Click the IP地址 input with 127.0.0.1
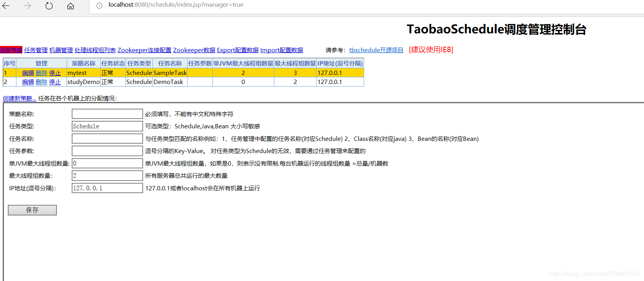Screen dimensions: 644x281 [x=107, y=188]
